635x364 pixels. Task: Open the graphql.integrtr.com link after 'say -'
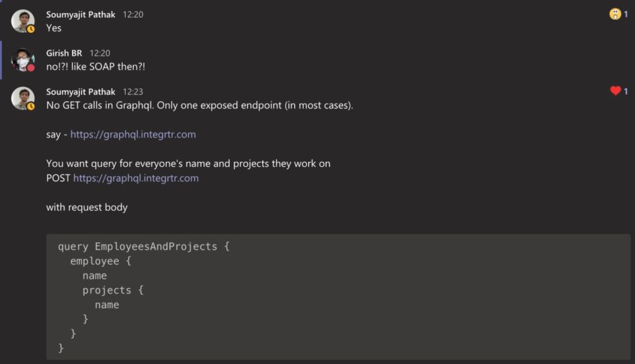(x=133, y=135)
